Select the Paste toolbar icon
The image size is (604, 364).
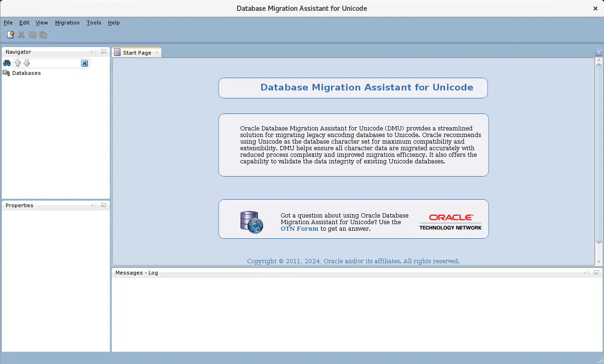[43, 34]
